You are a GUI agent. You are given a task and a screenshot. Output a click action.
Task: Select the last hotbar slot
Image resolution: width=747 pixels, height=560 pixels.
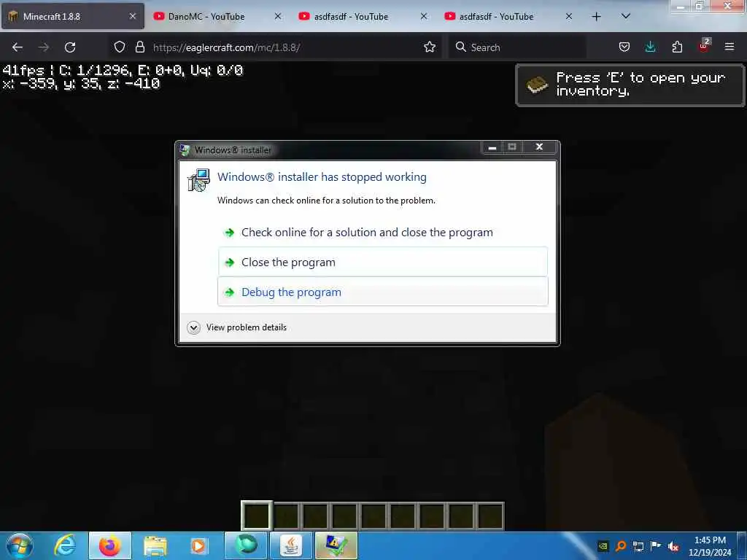click(x=489, y=516)
